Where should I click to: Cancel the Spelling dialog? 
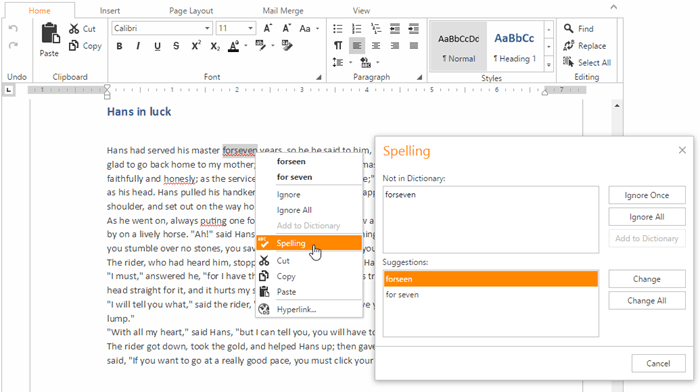tap(658, 363)
